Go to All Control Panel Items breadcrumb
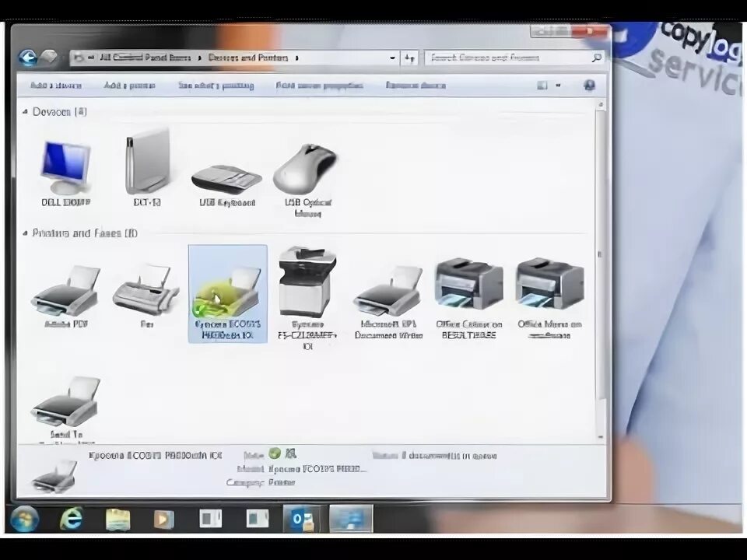The height and width of the screenshot is (560, 747). 146,58
